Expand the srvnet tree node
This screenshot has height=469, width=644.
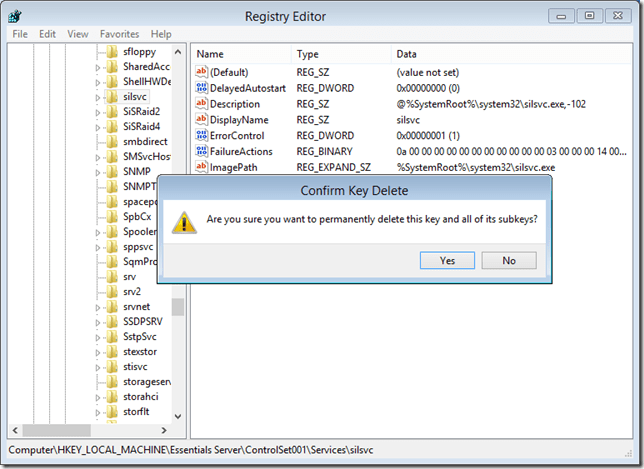(98, 308)
